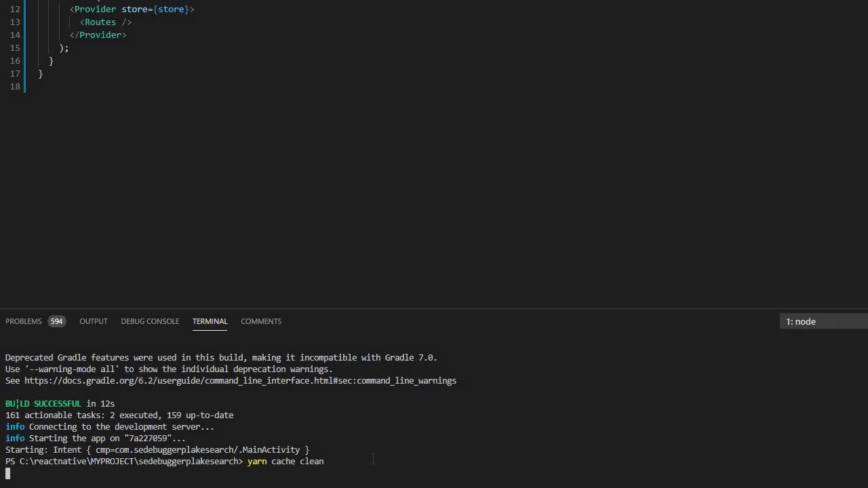Screen dimensions: 868x488
Task: Open the COMMENTS panel tab
Action: 261,321
